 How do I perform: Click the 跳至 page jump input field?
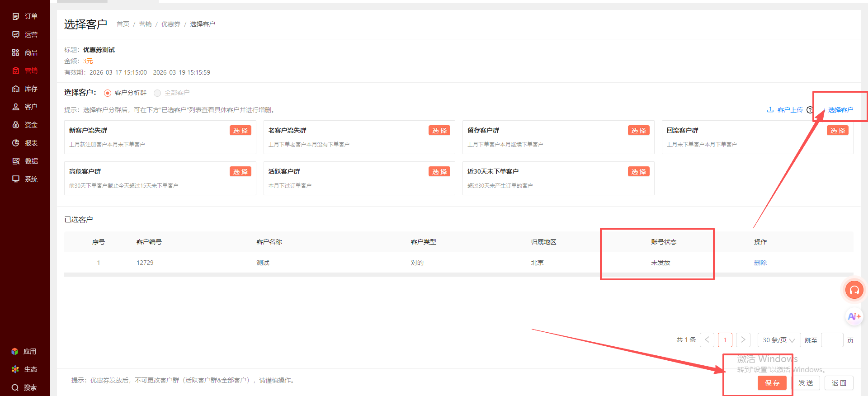(832, 340)
